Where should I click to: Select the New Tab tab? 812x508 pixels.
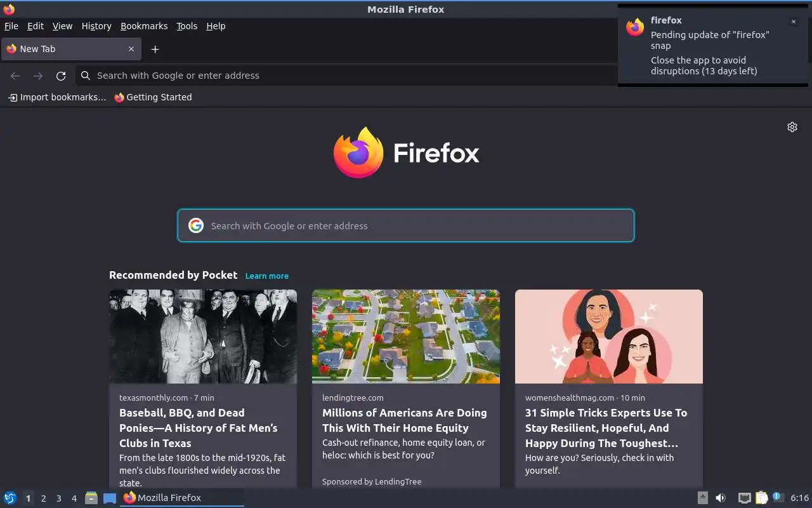(70, 49)
